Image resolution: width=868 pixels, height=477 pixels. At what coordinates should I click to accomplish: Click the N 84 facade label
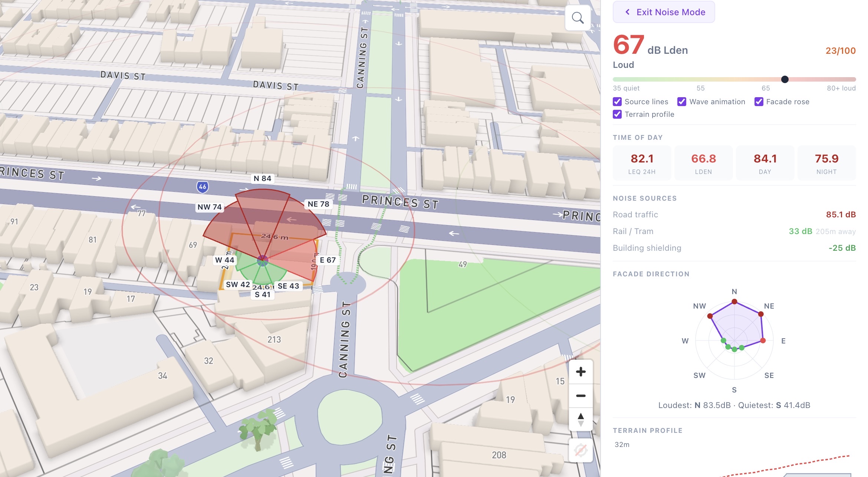[x=263, y=178]
